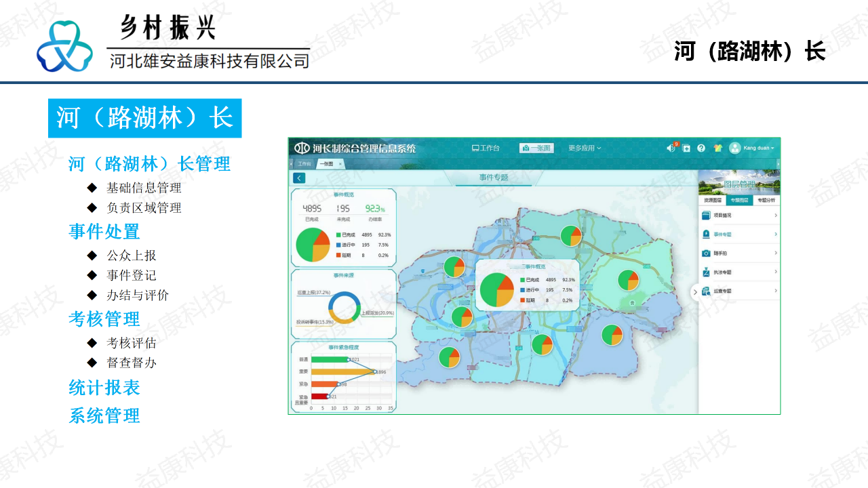The width and height of the screenshot is (868, 488).
Task: Collapse the layer panel with round arrow handle
Action: coord(695,292)
